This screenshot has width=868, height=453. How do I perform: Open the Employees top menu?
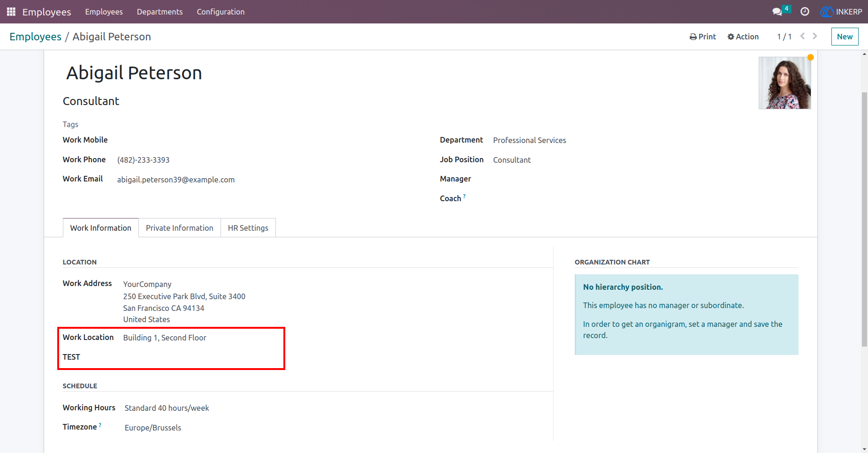coord(104,12)
